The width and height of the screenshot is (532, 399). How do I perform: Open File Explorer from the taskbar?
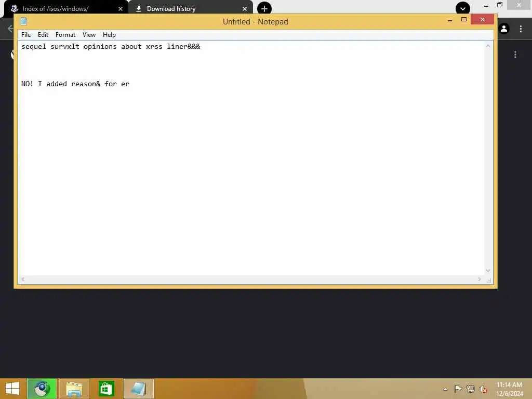click(x=74, y=389)
